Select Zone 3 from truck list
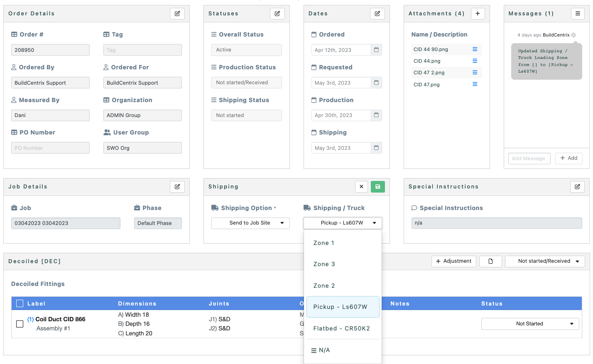 [x=324, y=264]
